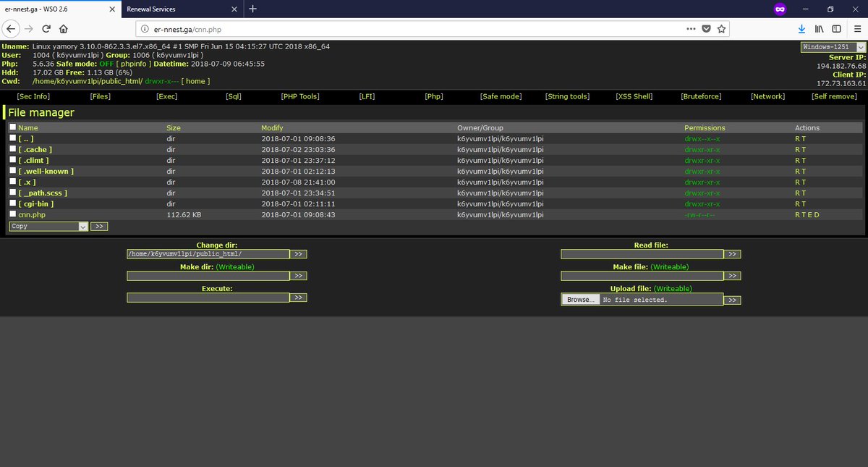Screen dimensions: 868x467
Task: Close the Renewal Services tab
Action: (234, 9)
